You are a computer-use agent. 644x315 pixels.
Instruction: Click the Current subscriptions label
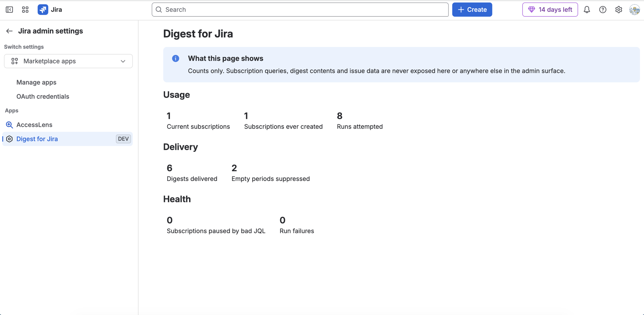click(x=198, y=127)
